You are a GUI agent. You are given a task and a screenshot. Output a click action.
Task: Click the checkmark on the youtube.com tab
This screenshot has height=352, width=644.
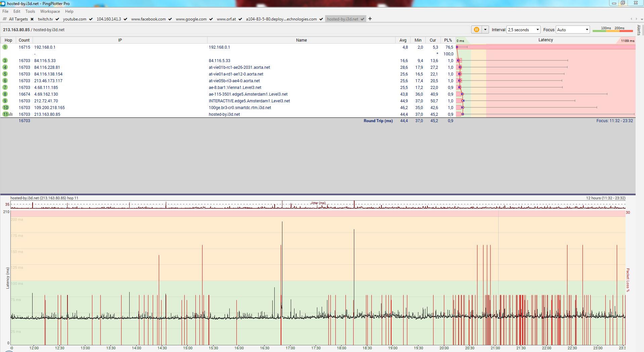click(91, 19)
